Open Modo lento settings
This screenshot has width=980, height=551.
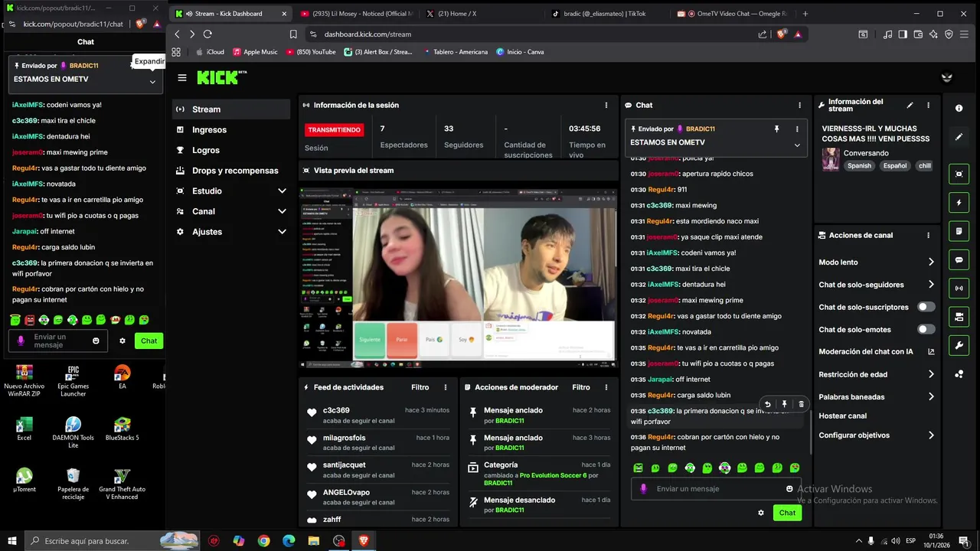(x=877, y=262)
